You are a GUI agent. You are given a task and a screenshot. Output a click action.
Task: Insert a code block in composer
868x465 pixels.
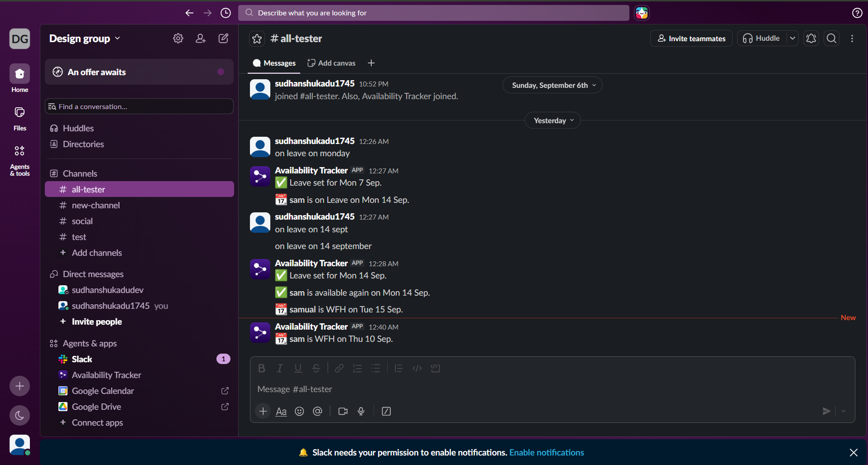[436, 368]
